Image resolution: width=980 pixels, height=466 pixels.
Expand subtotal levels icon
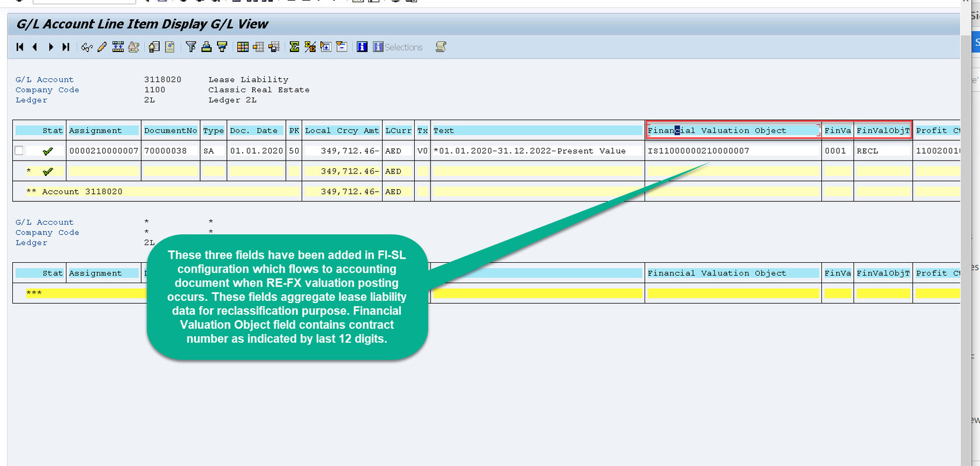[x=326, y=47]
